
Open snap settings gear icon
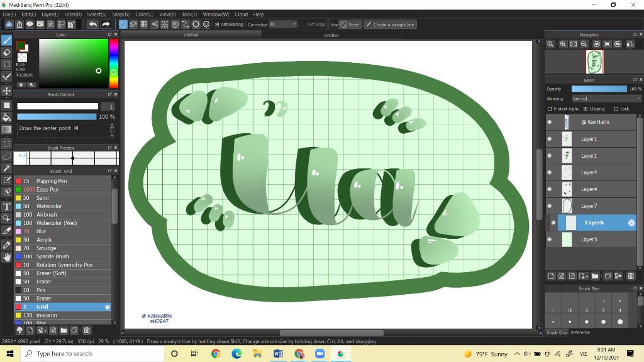pyautogui.click(x=206, y=25)
